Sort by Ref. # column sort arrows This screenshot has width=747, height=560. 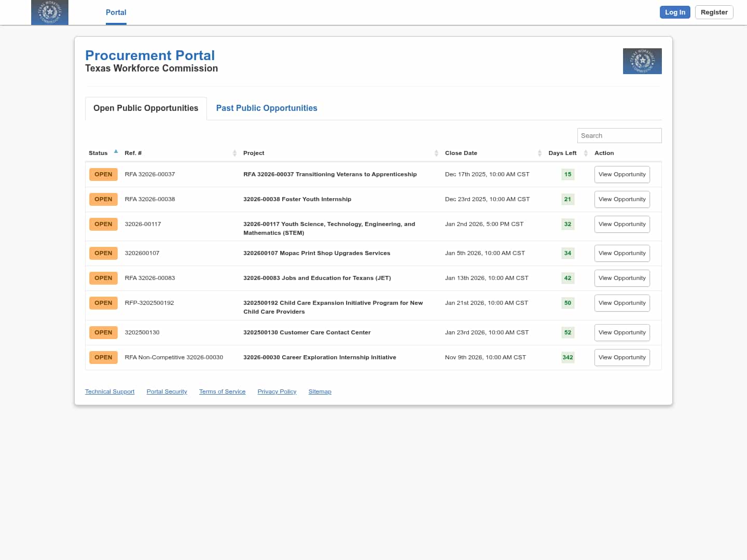[x=234, y=153]
